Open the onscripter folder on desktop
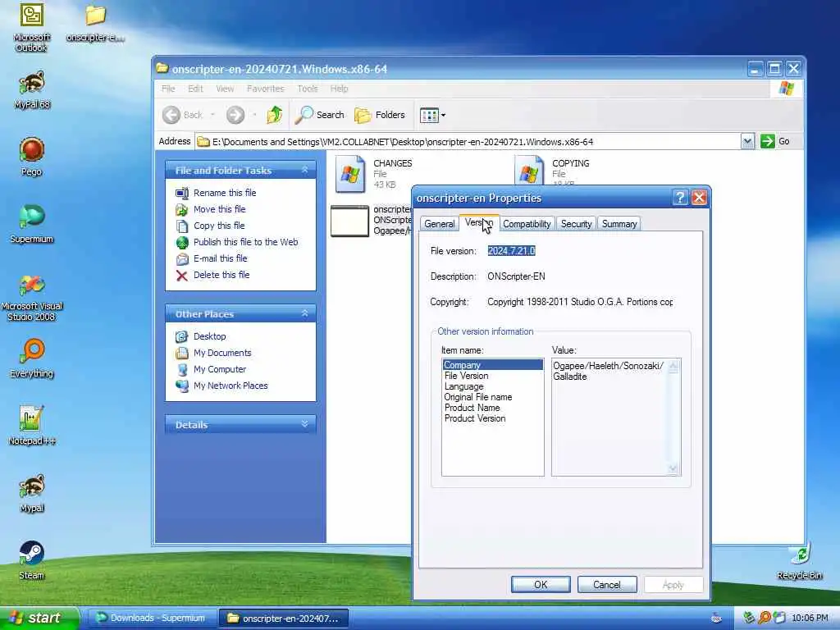 [95, 22]
